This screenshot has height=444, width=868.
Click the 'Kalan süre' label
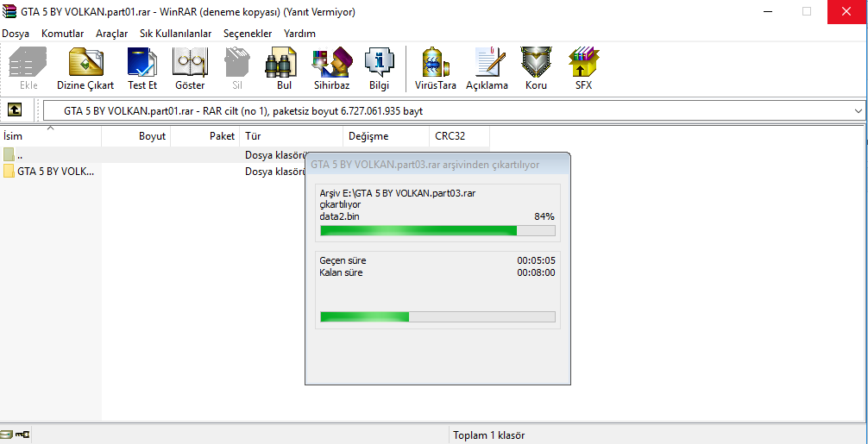coord(342,272)
